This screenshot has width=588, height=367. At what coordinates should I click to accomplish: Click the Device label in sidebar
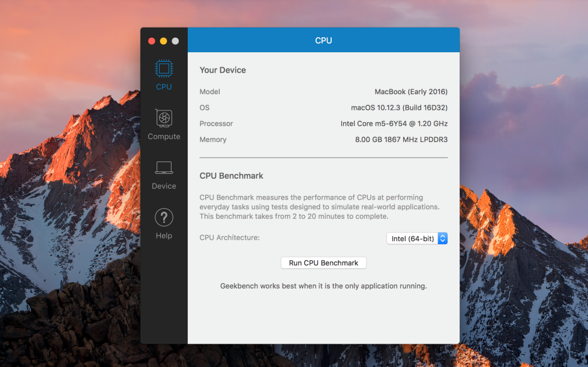coord(164,186)
